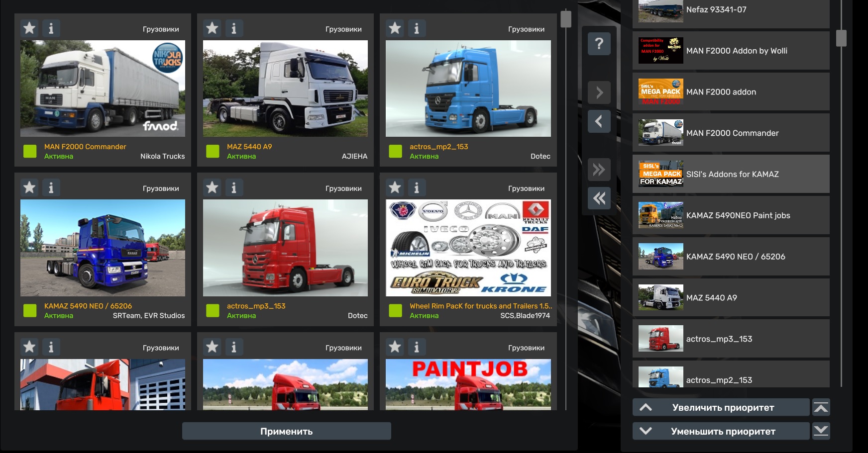The height and width of the screenshot is (453, 868).
Task: Star the MAZ 5440 A9 mod card
Action: (x=213, y=28)
